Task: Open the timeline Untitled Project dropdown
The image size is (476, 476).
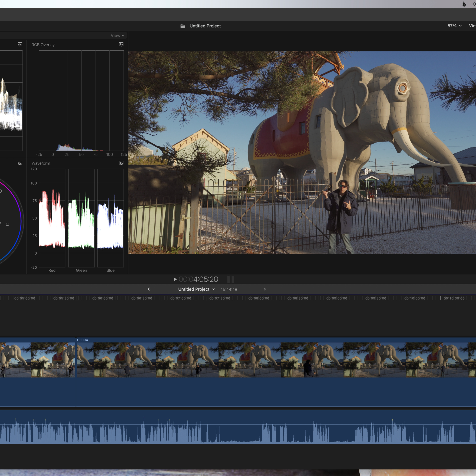Action: coord(197,289)
